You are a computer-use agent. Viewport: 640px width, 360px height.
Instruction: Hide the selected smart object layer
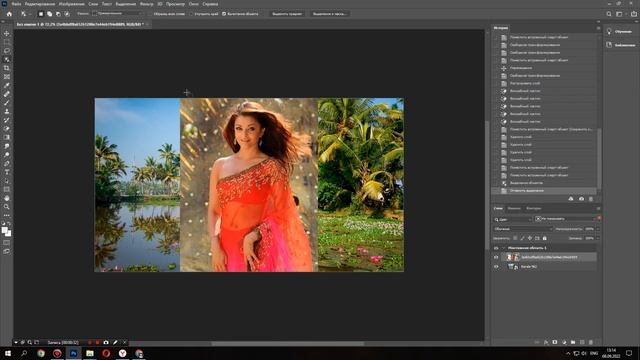(496, 257)
